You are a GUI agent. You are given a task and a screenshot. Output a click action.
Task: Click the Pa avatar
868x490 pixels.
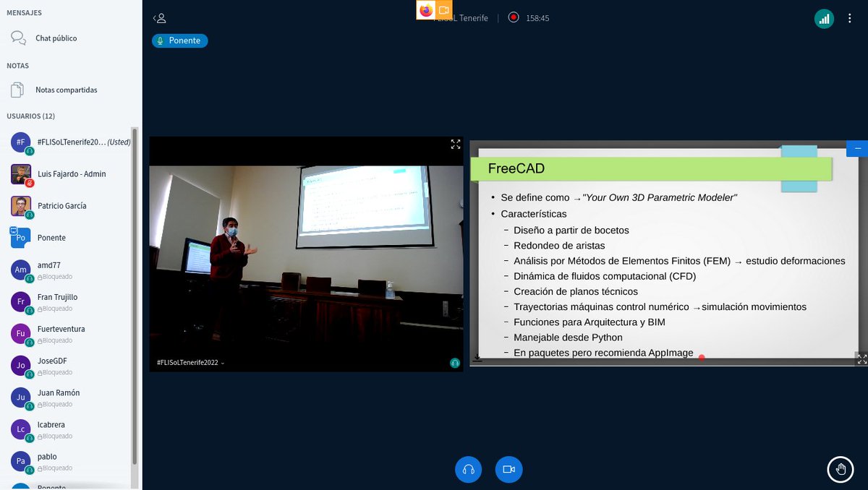[21, 461]
